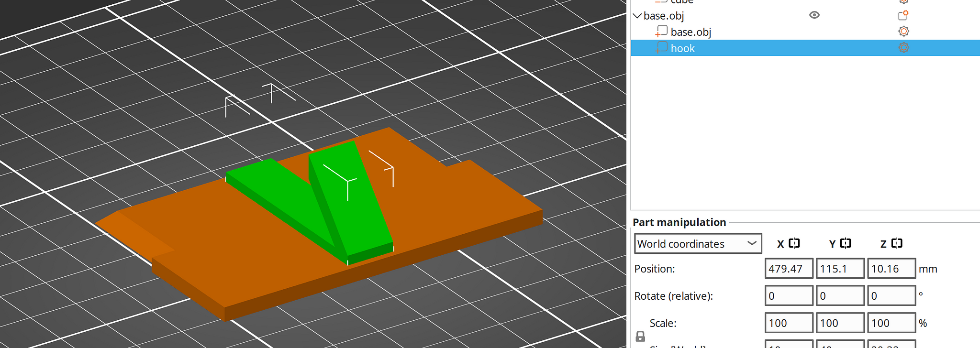This screenshot has height=348, width=980.
Task: Toggle visibility eye icon for base.obj object
Action: (814, 15)
